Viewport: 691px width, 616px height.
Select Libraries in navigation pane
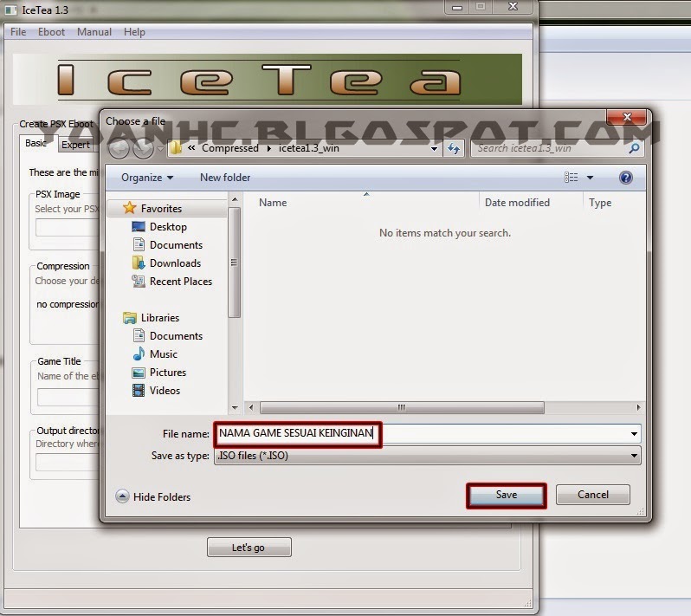(160, 318)
